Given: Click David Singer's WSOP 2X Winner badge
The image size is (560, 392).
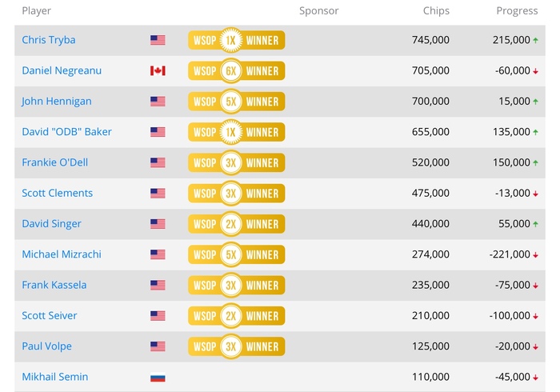Looking at the screenshot, I should tap(237, 224).
